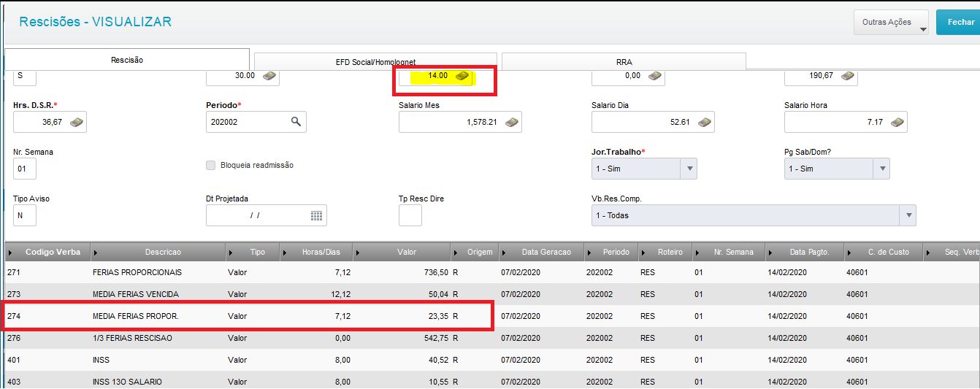Click calculator icon in 30.00 field

click(269, 75)
